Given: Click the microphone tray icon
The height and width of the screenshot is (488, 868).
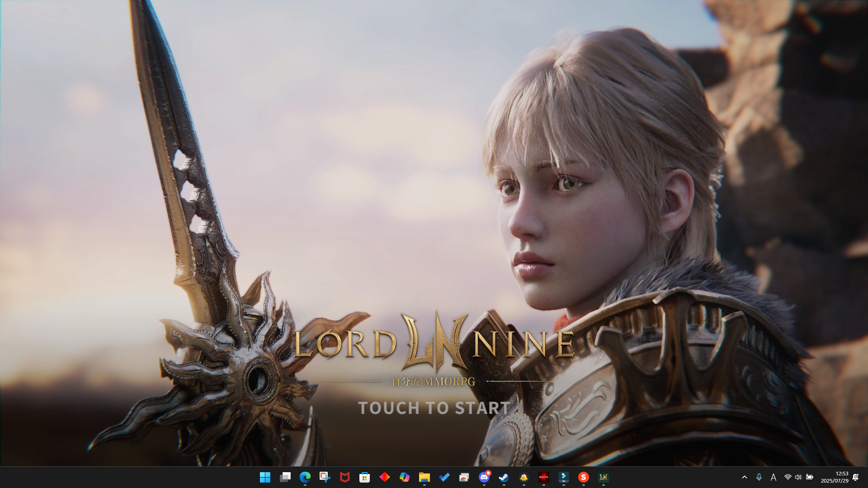Looking at the screenshot, I should (x=759, y=477).
